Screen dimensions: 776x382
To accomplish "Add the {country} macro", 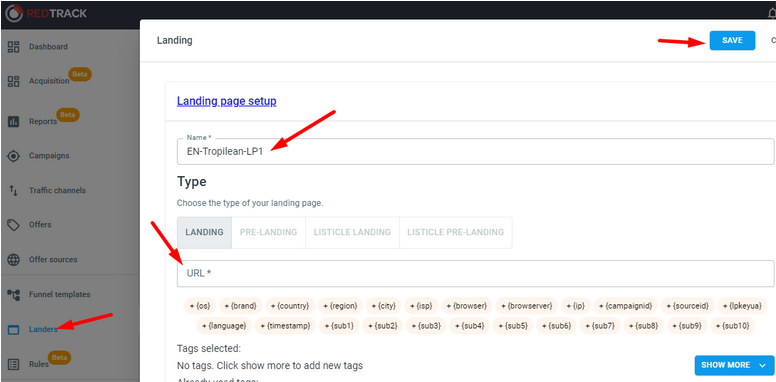I will (x=290, y=306).
